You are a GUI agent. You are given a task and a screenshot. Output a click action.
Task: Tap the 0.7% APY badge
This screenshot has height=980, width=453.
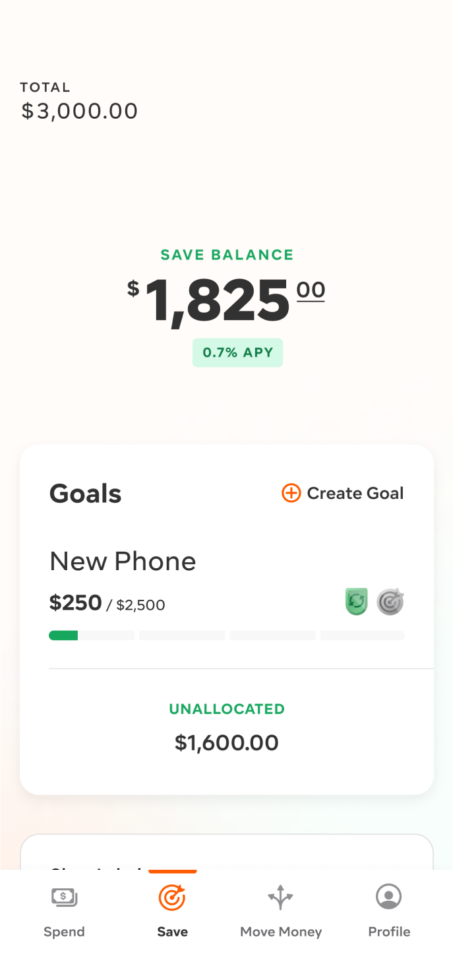tap(237, 352)
